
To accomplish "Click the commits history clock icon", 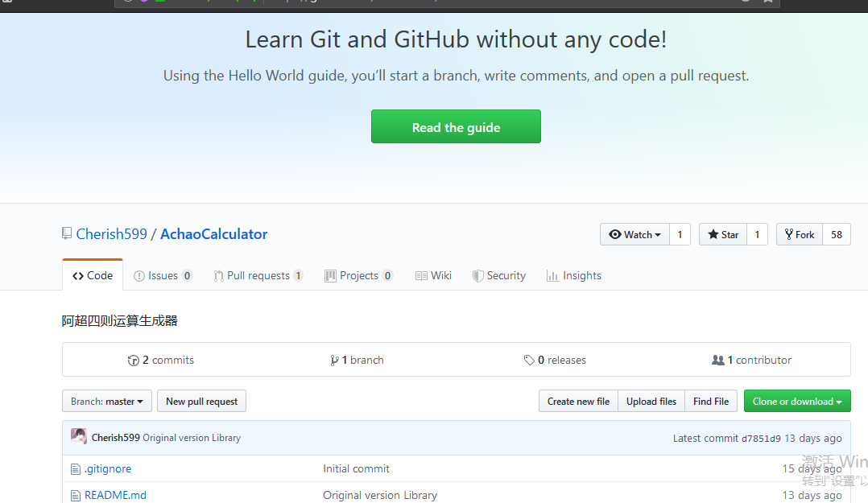I will click(x=134, y=361).
